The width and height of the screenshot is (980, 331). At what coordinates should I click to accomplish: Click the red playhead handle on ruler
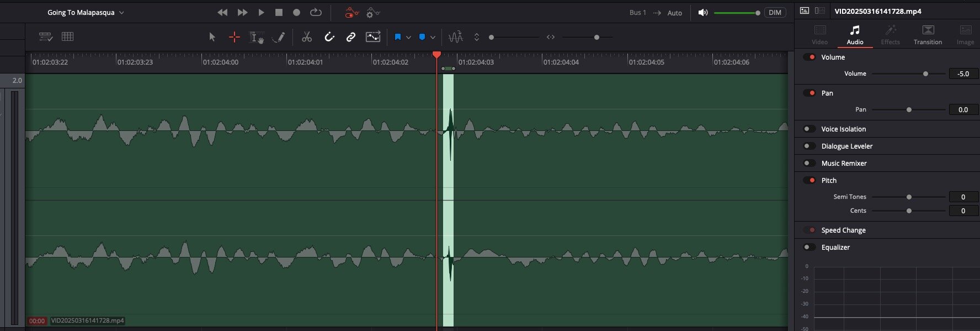click(436, 55)
